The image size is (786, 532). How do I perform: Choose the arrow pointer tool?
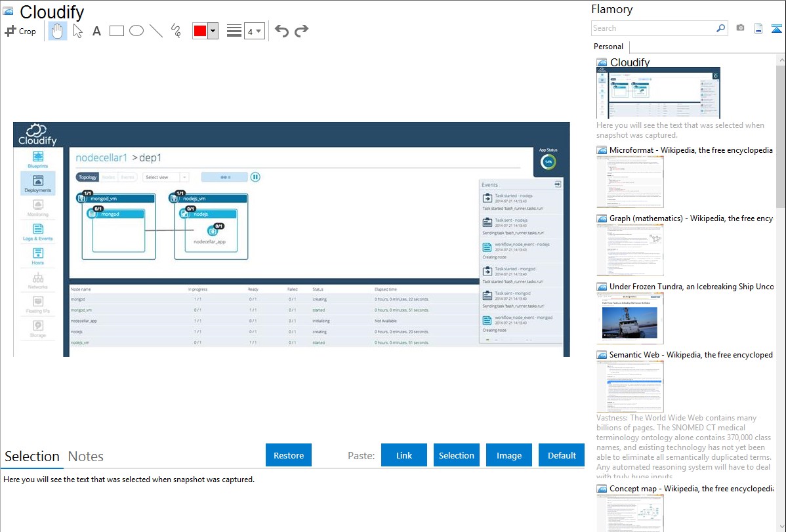click(77, 31)
